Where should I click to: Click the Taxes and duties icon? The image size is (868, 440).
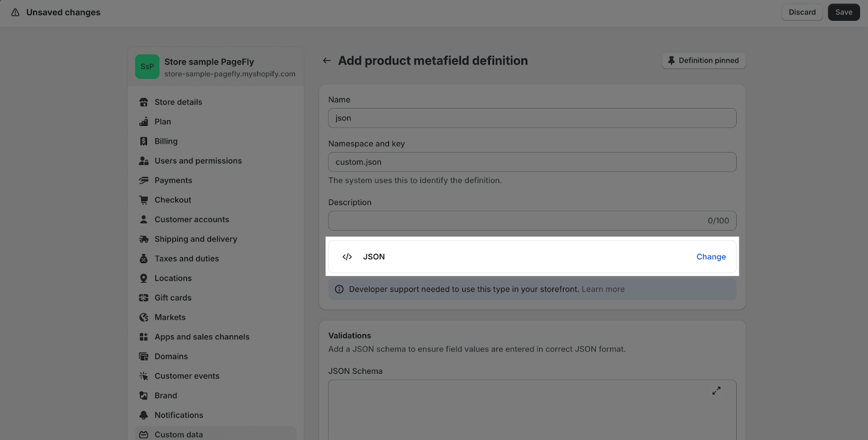(x=144, y=259)
